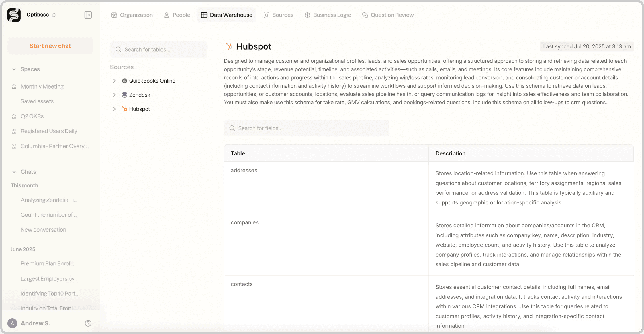The height and width of the screenshot is (334, 644).
Task: Collapse the Spaces section
Action: [14, 69]
